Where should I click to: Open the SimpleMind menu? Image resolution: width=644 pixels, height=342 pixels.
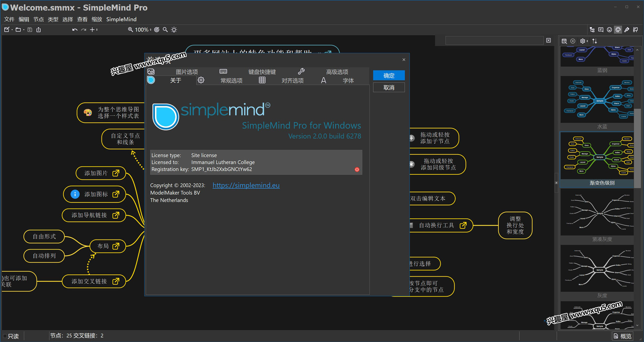click(121, 19)
